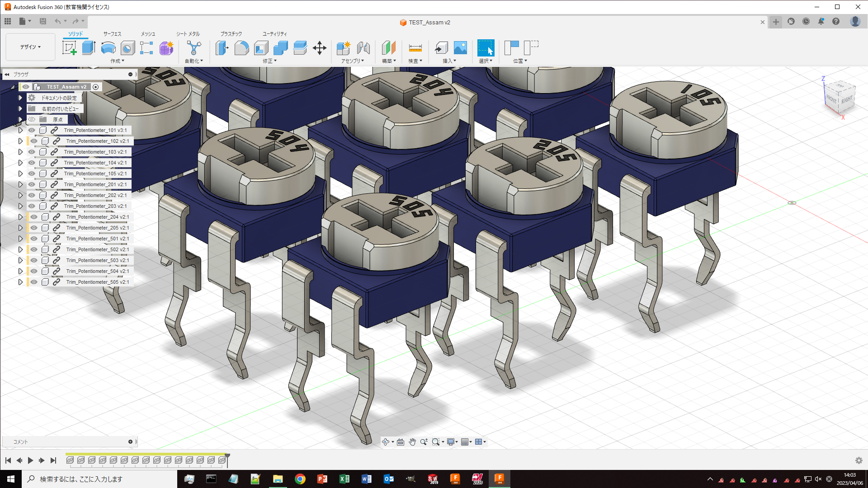Viewport: 868px width, 488px height.
Task: Switch to the Sheet Metal tab
Action: (x=188, y=34)
